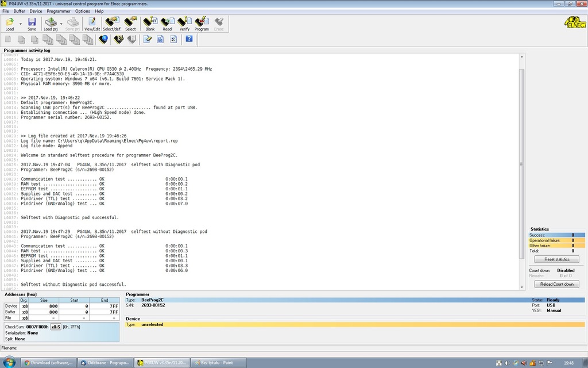
Task: Click the activity log scrollbar thumb
Action: (x=521, y=164)
